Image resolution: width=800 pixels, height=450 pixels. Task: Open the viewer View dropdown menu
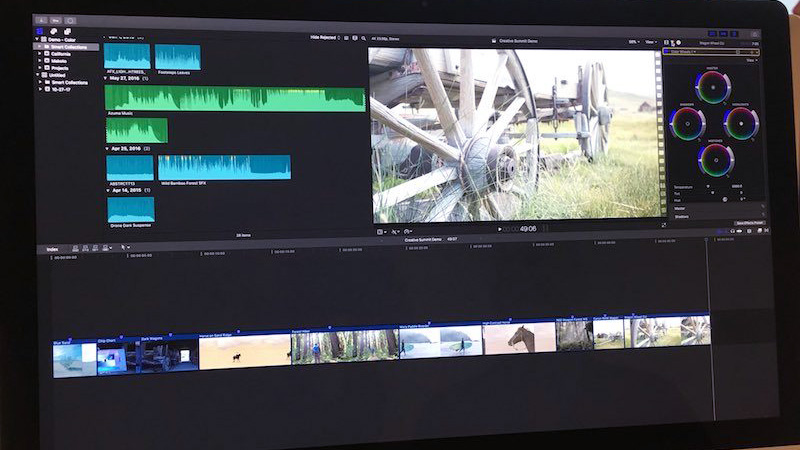651,42
